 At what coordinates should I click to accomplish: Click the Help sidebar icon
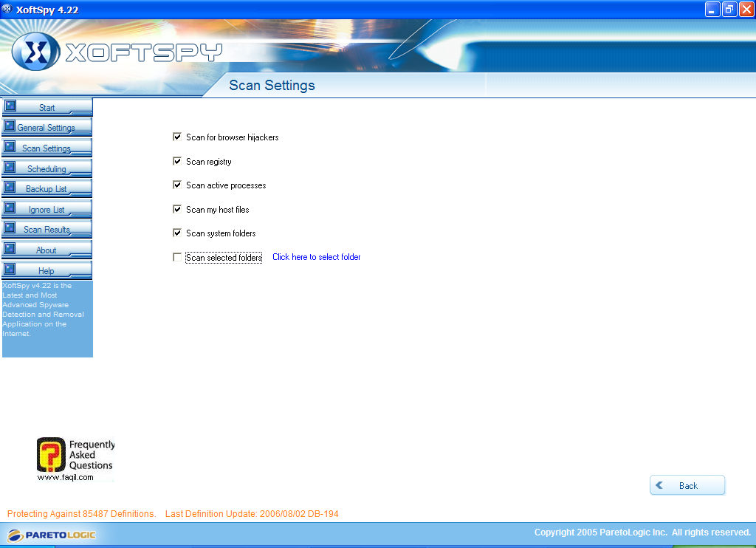pyautogui.click(x=9, y=268)
